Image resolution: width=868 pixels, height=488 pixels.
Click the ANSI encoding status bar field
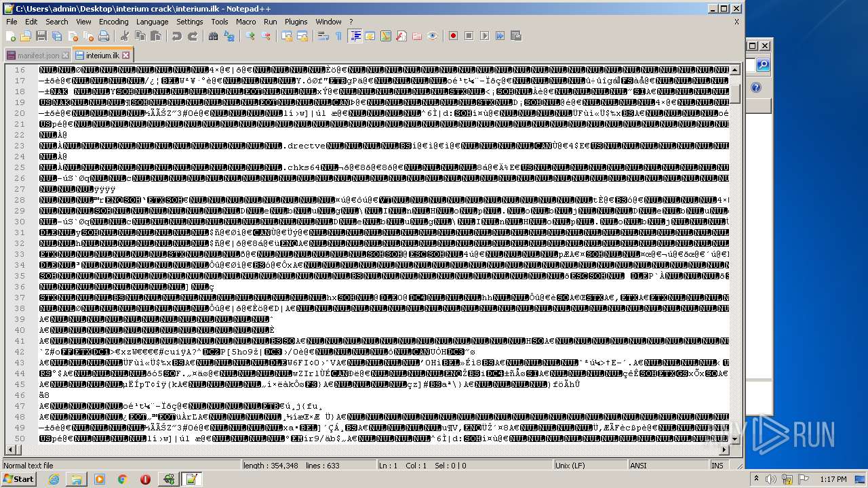click(x=668, y=466)
